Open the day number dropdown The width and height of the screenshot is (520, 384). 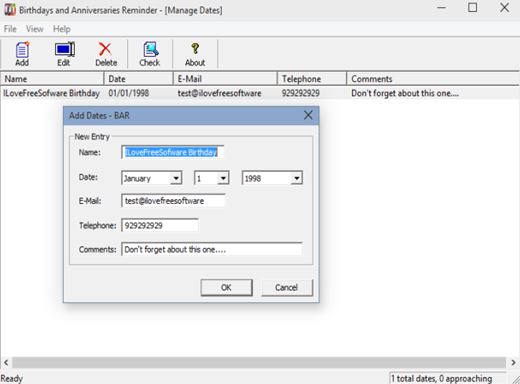coord(223,178)
